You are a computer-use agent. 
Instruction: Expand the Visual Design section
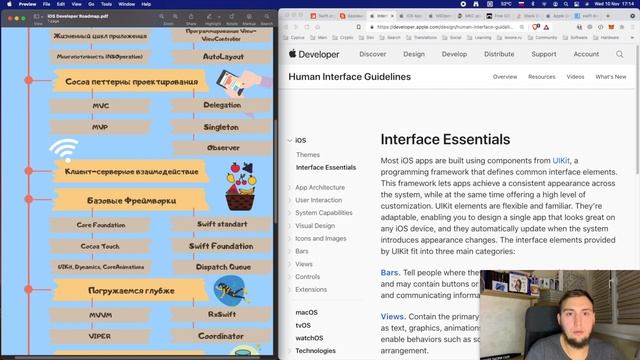point(290,226)
